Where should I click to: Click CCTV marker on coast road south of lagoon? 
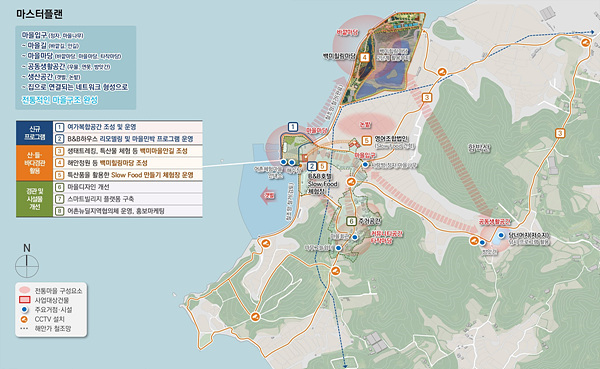pyautogui.click(x=265, y=243)
